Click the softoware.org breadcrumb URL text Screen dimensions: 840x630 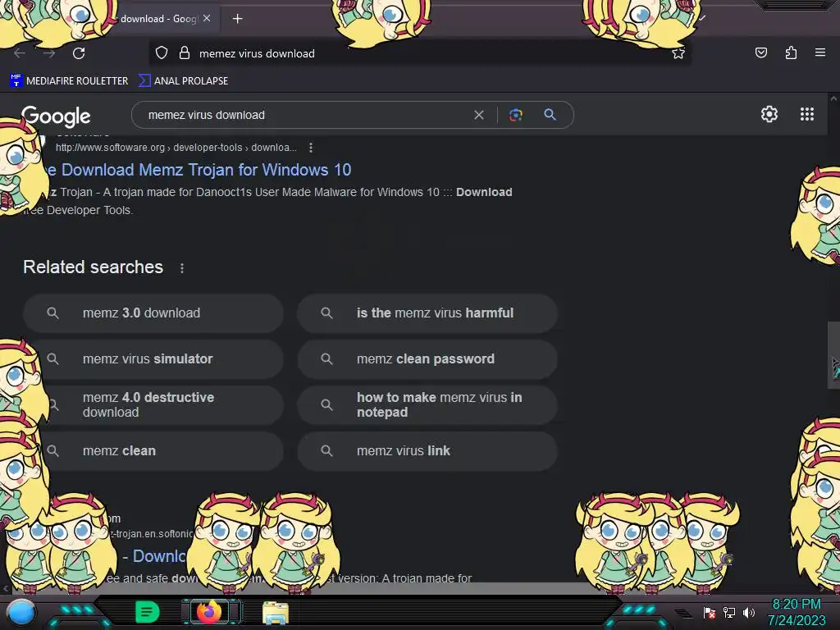(x=176, y=148)
